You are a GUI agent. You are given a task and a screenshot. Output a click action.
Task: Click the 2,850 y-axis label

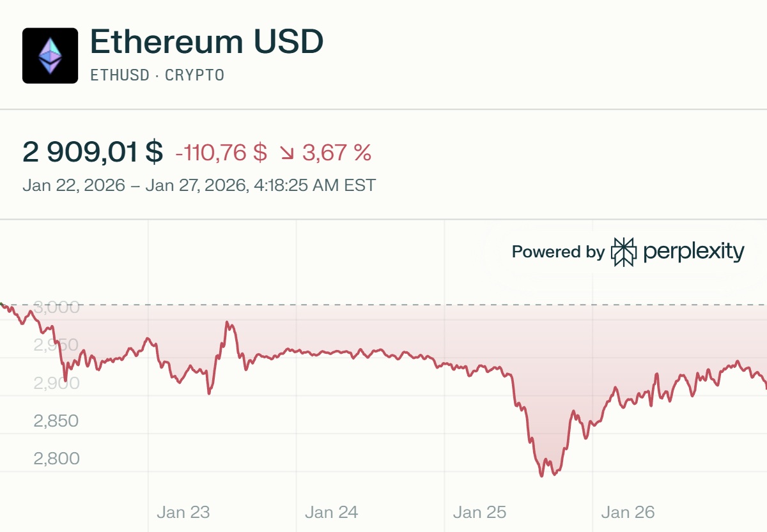tap(56, 421)
